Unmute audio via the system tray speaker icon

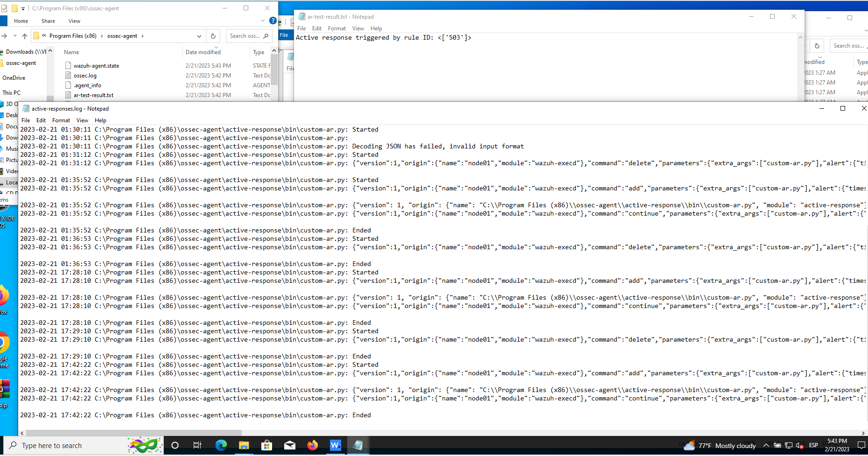point(800,445)
